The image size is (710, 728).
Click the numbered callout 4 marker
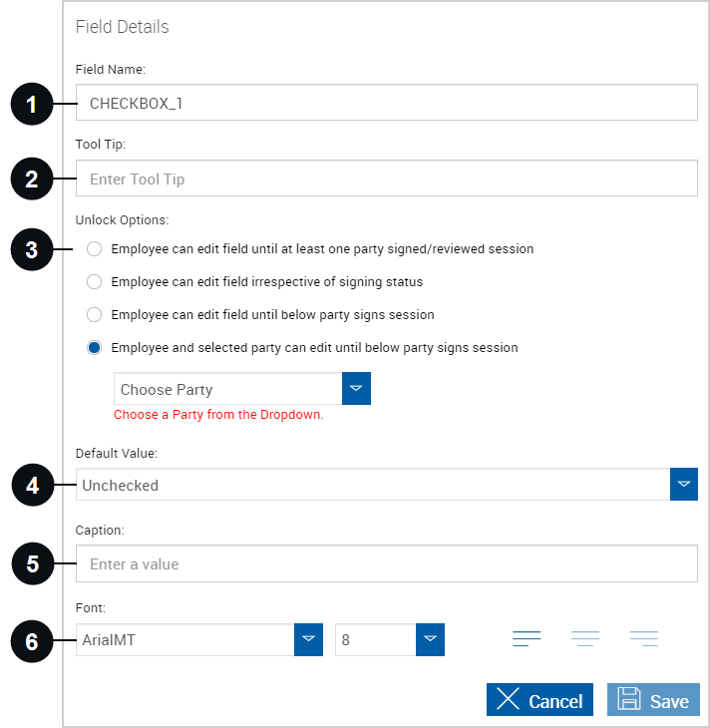[x=33, y=486]
